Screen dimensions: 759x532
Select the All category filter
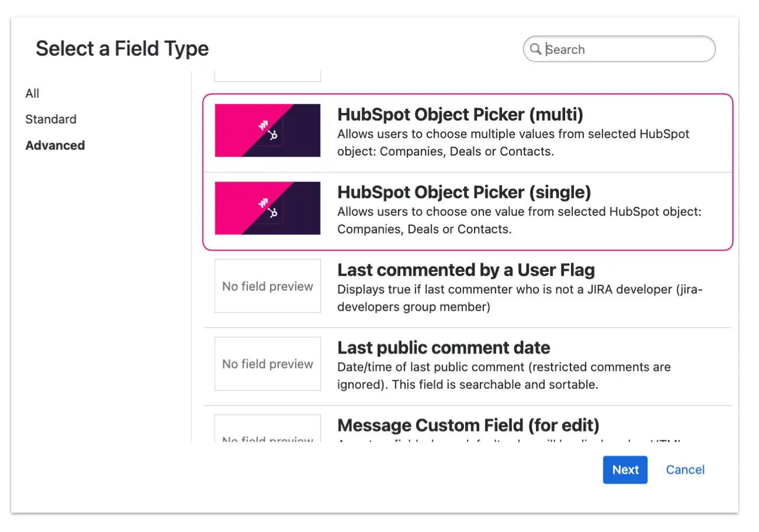[32, 93]
